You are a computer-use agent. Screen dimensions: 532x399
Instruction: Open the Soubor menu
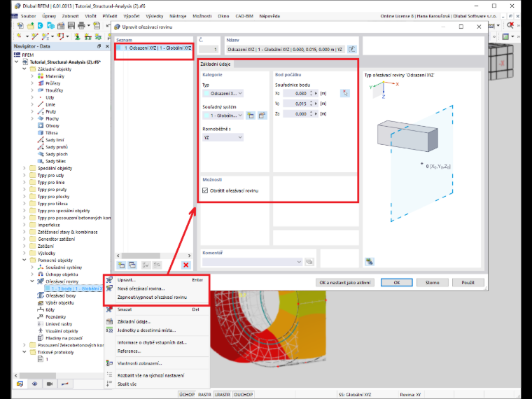click(x=28, y=16)
